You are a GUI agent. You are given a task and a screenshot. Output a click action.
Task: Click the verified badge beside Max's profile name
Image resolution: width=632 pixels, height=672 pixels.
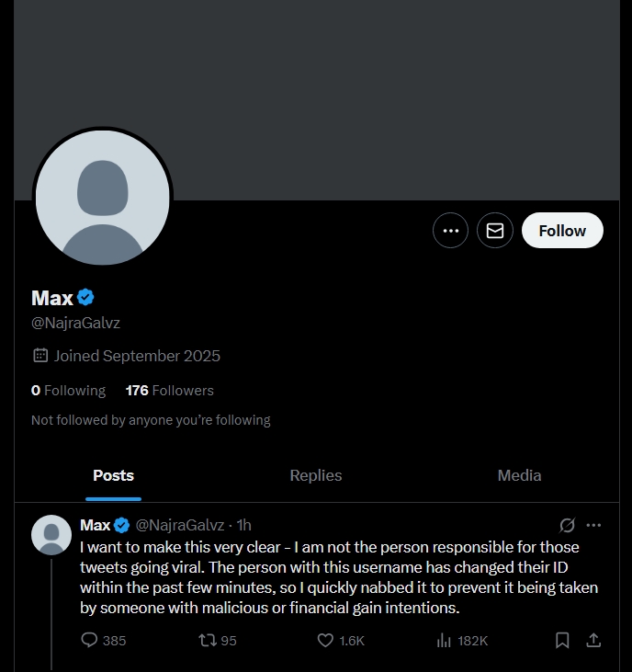(x=85, y=298)
